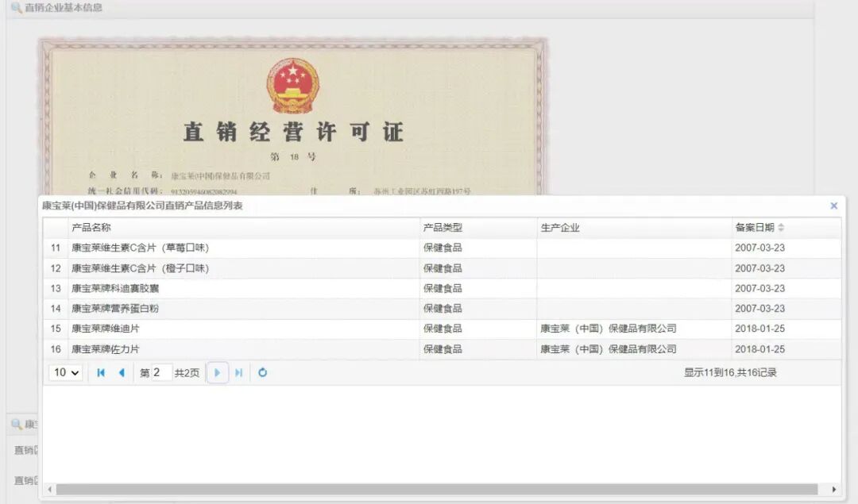Click the record count text 显示11到16,共16记录
858x504 pixels.
coord(730,373)
